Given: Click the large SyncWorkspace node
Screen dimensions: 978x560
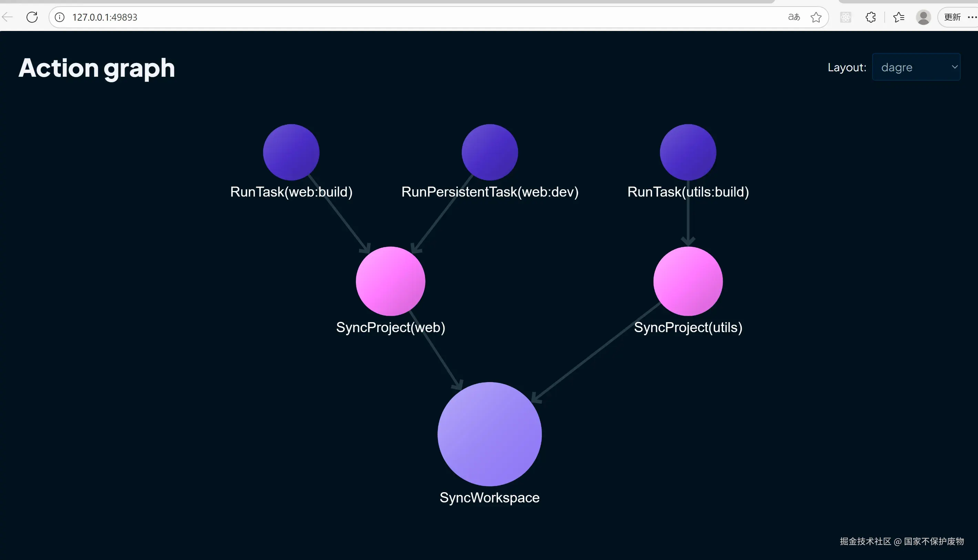Looking at the screenshot, I should click(490, 434).
